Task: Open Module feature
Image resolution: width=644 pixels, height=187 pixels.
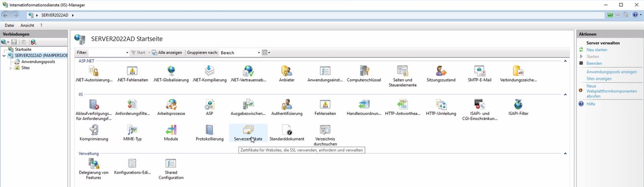Action: [171, 133]
